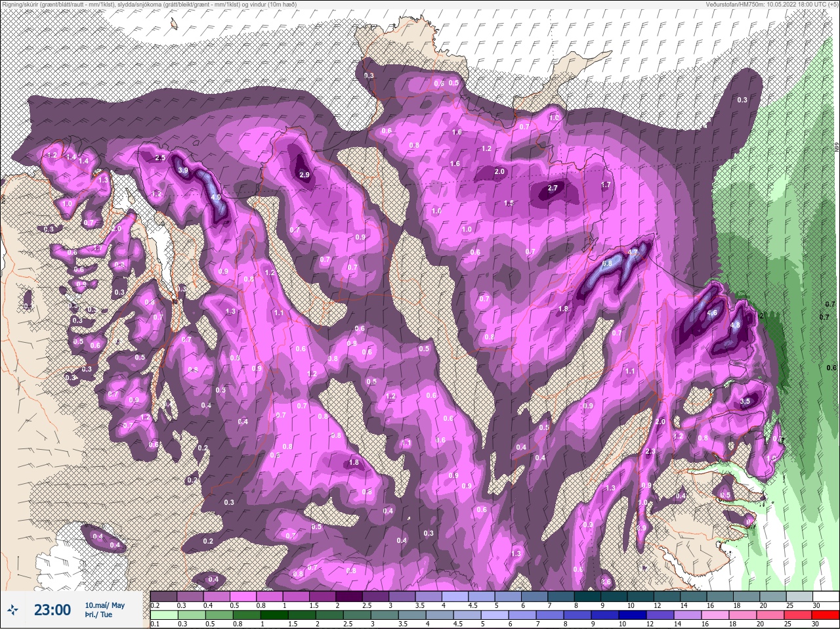Pick the bright red 30 swatch in the bottom legend row

click(825, 615)
